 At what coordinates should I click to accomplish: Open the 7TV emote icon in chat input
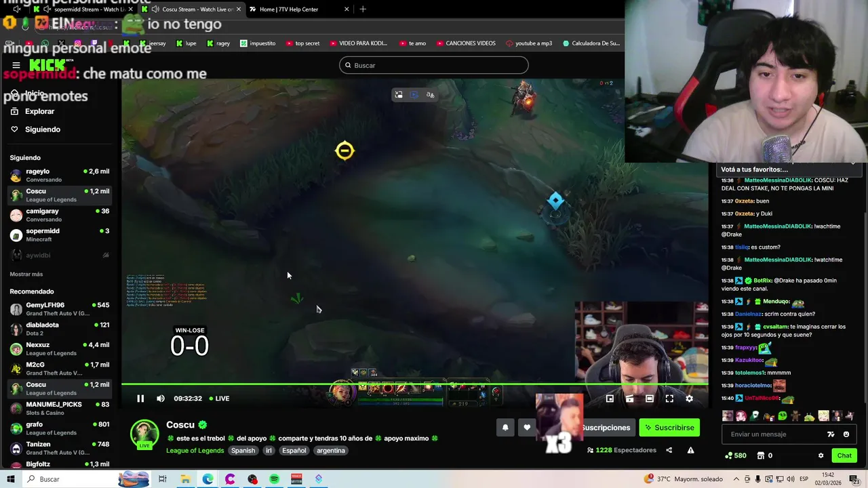pyautogui.click(x=831, y=434)
